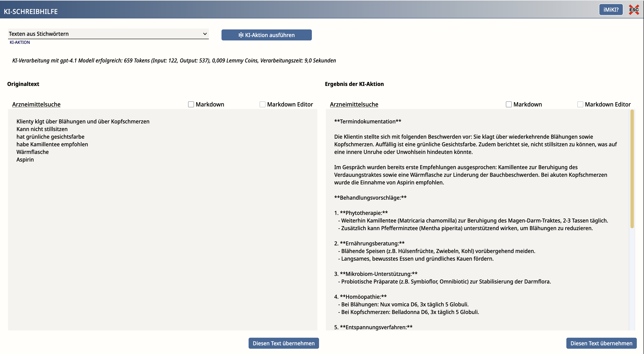The image size is (644, 354).
Task: Click inside the Originaltext text area
Action: [x=162, y=220]
